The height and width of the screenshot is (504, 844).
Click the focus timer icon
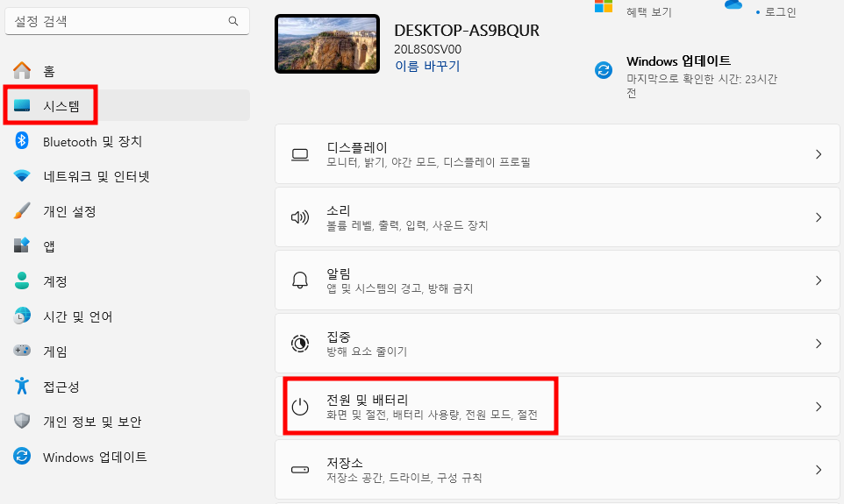click(300, 344)
